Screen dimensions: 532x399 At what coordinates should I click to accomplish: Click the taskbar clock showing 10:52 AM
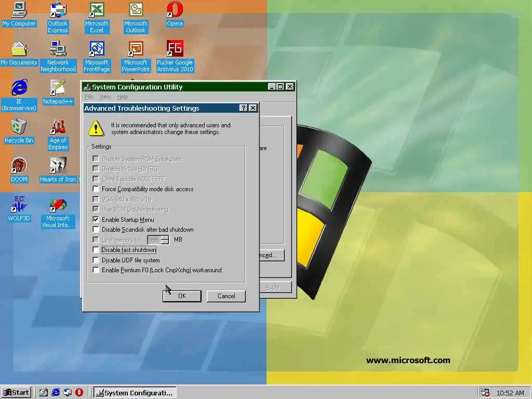tap(510, 393)
